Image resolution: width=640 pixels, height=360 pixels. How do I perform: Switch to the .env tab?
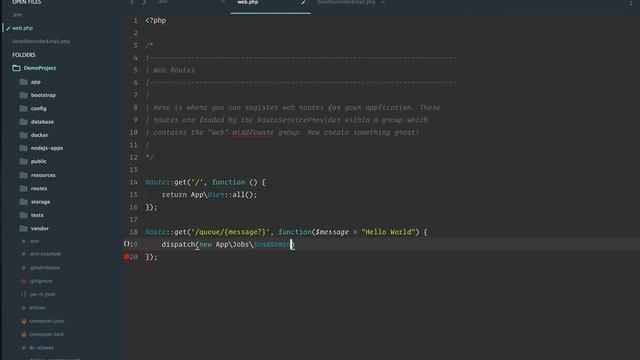coord(163,2)
